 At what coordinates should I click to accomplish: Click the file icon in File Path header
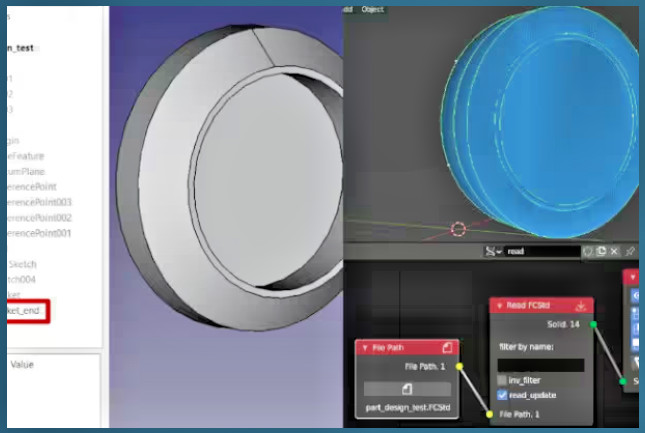[x=447, y=348]
